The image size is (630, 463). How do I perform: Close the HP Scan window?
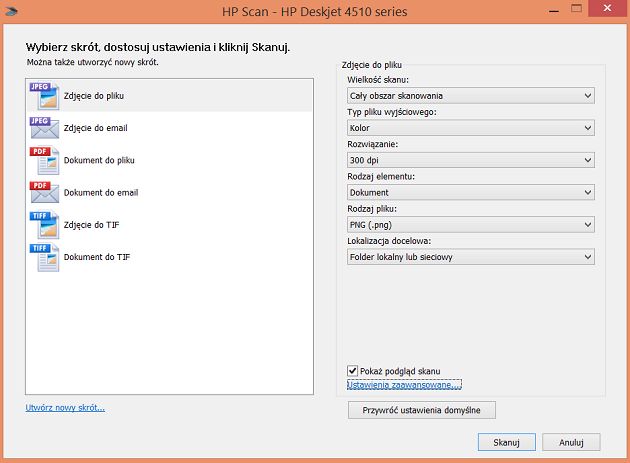608,8
